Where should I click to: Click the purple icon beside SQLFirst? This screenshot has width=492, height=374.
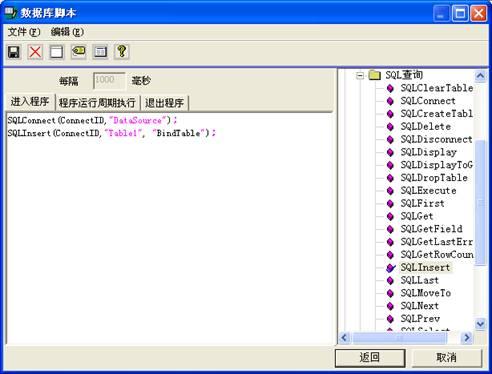(x=390, y=203)
